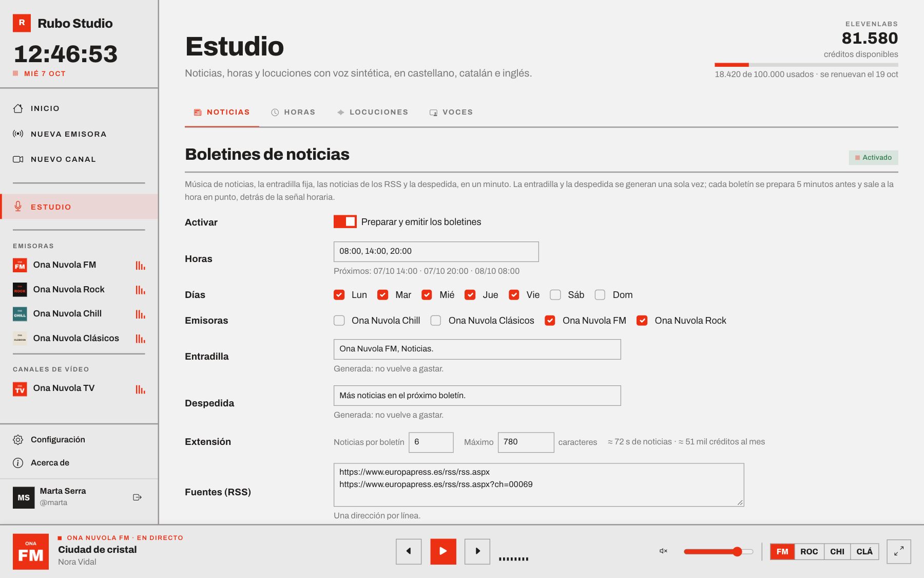Viewport: 924px width, 578px height.
Task: Open Ona Nuvola Rock station logo
Action: (20, 289)
